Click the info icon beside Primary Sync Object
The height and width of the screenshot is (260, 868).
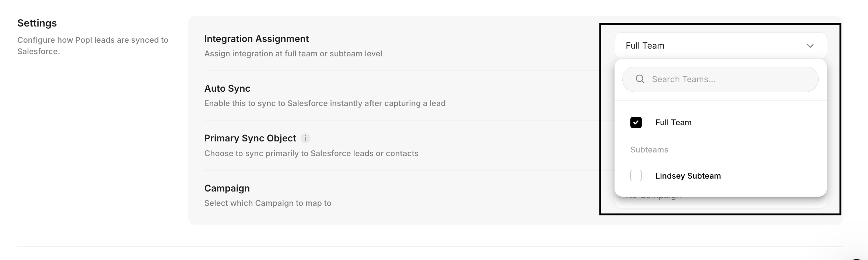pos(305,138)
